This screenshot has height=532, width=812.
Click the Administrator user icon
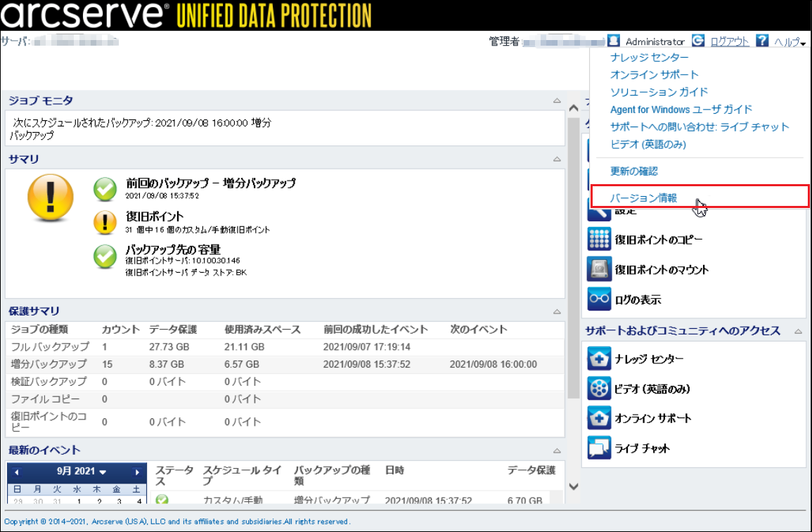[614, 40]
